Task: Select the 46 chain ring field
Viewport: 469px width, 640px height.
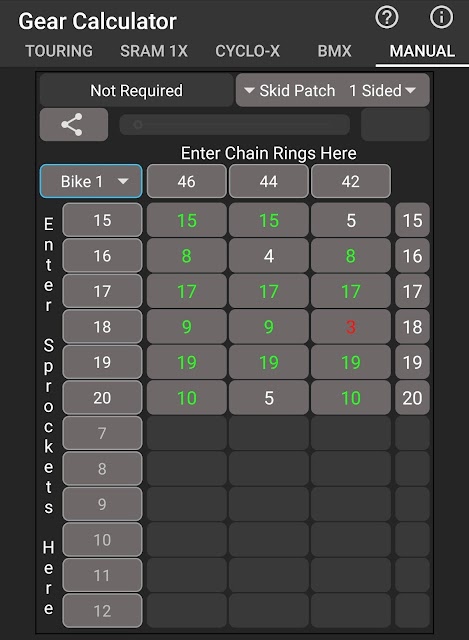Action: [187, 181]
